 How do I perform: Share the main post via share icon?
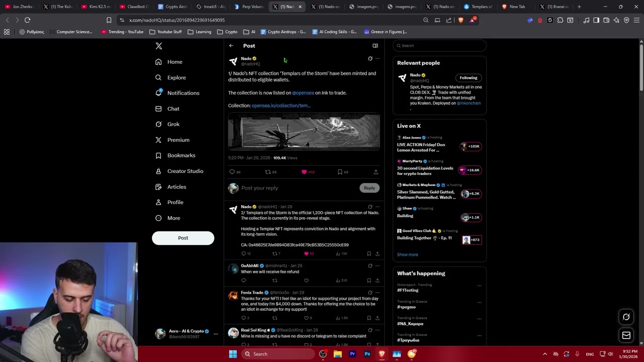[x=376, y=172]
